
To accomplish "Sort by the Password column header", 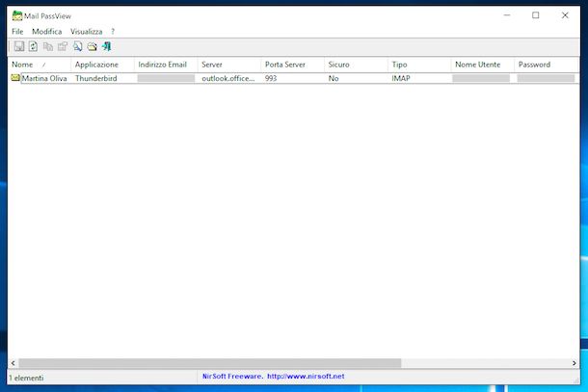I will click(547, 65).
